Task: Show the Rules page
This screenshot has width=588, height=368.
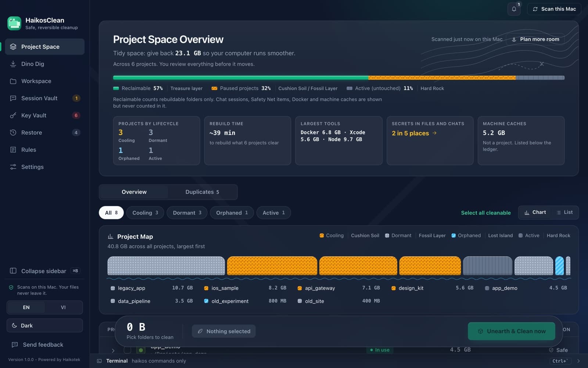Action: (x=45, y=150)
